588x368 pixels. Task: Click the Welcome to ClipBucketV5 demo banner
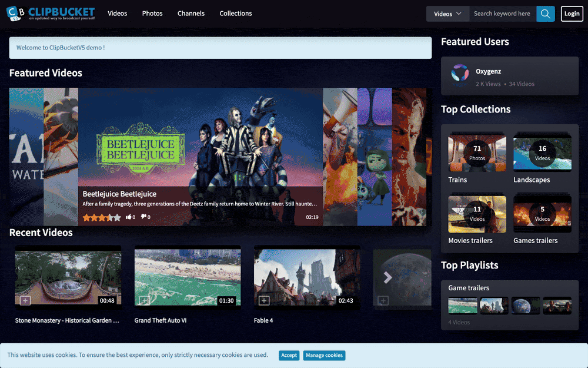pos(220,48)
